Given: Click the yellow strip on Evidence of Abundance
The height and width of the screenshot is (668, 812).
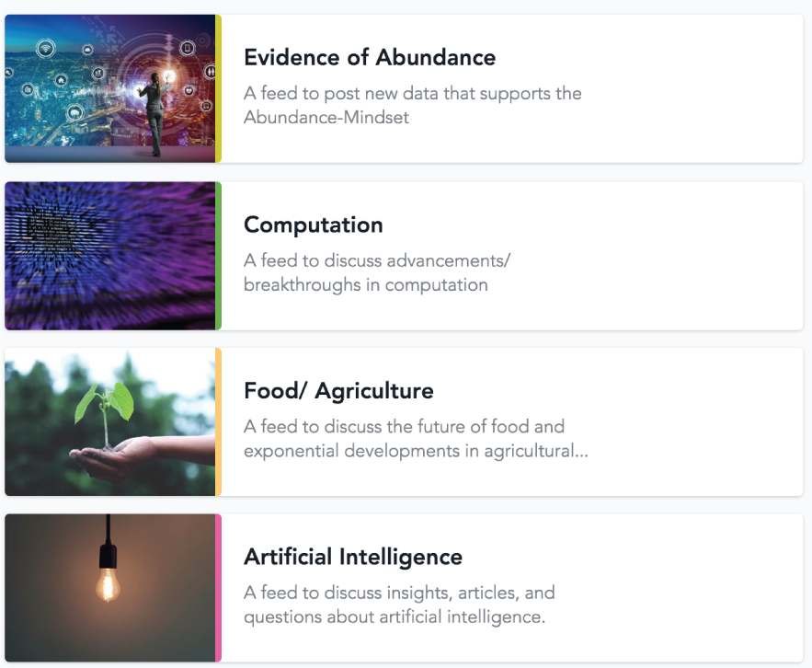Looking at the screenshot, I should (x=218, y=88).
